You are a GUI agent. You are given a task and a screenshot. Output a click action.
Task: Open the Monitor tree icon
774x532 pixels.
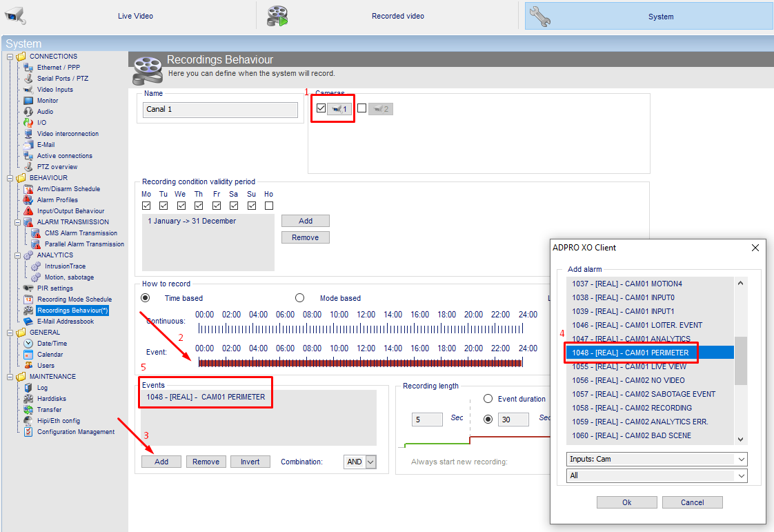pos(29,100)
